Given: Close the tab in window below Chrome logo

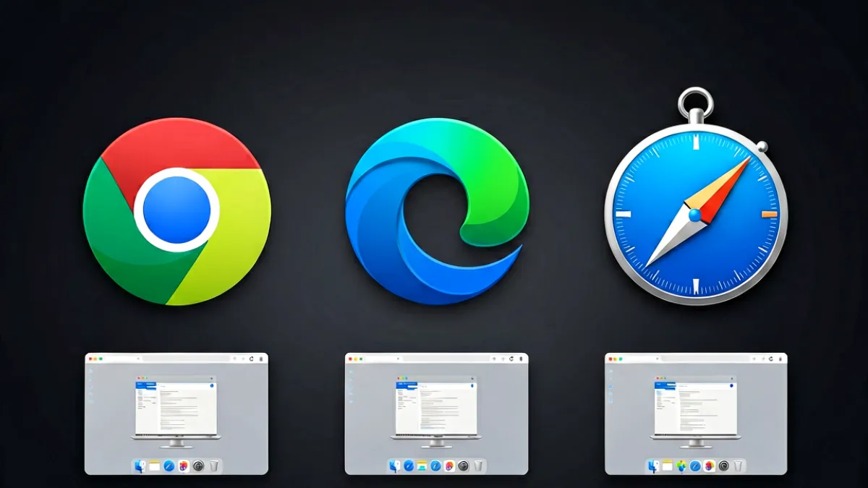Looking at the screenshot, I should pyautogui.click(x=138, y=359).
